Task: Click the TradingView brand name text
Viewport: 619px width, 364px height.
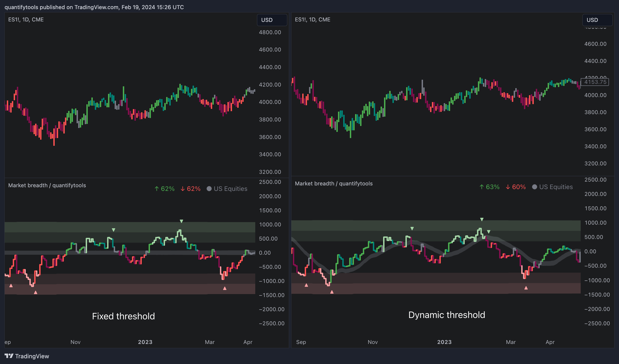Action: [32, 356]
